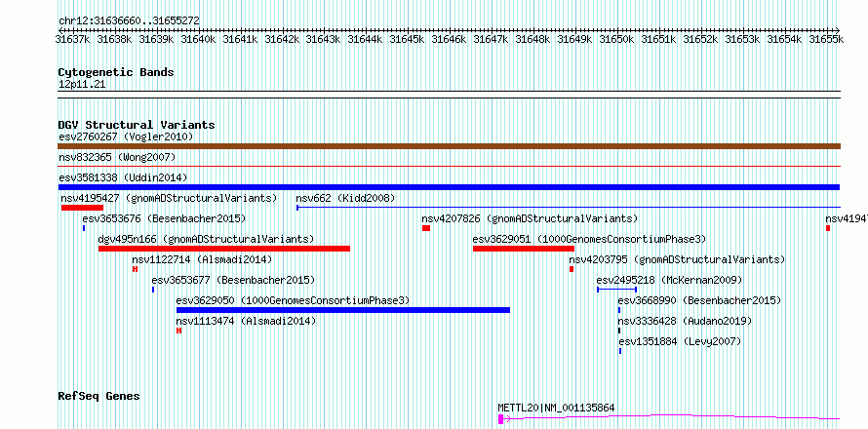Click the nsv662 Kidd2008 blue line
The image size is (868, 429).
click(x=569, y=208)
